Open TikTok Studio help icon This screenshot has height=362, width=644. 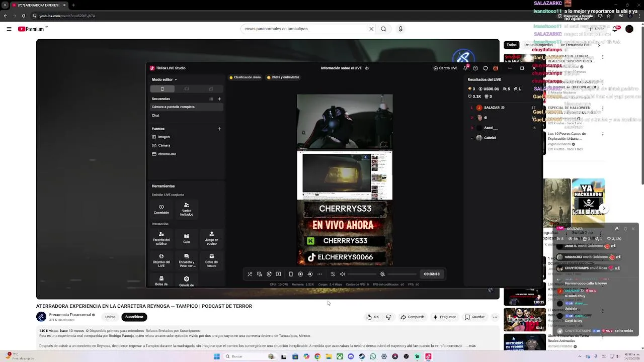pyautogui.click(x=475, y=68)
